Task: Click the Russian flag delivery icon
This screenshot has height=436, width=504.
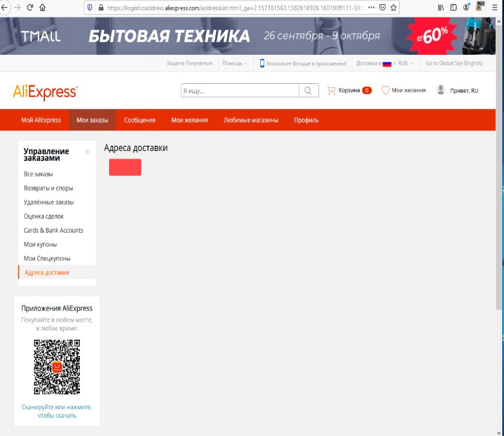Action: pyautogui.click(x=387, y=64)
